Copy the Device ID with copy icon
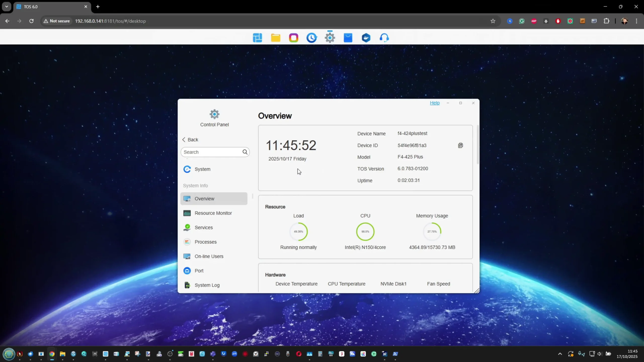The width and height of the screenshot is (644, 362). pyautogui.click(x=460, y=145)
